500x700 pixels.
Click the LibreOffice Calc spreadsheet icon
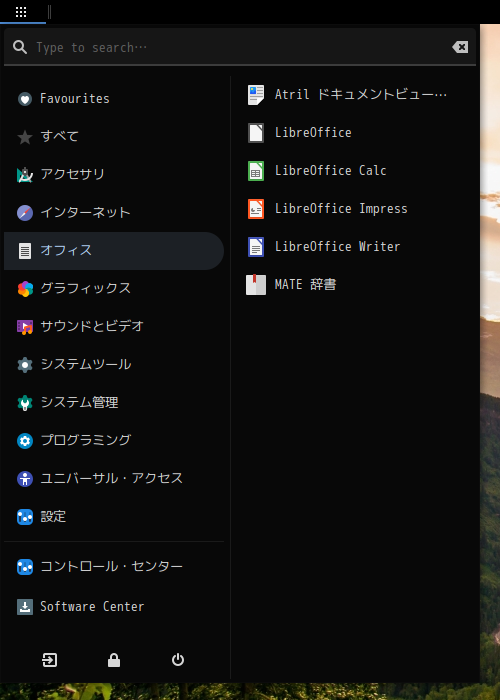[256, 171]
